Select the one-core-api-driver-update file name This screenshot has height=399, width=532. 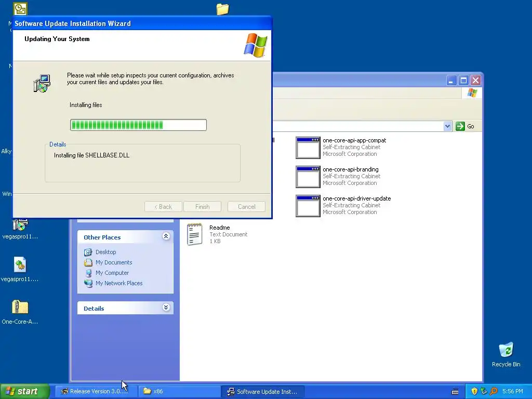coord(356,199)
